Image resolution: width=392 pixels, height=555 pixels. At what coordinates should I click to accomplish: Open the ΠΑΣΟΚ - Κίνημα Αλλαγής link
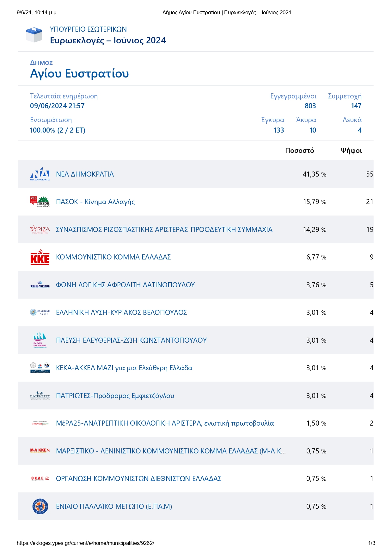pos(95,202)
